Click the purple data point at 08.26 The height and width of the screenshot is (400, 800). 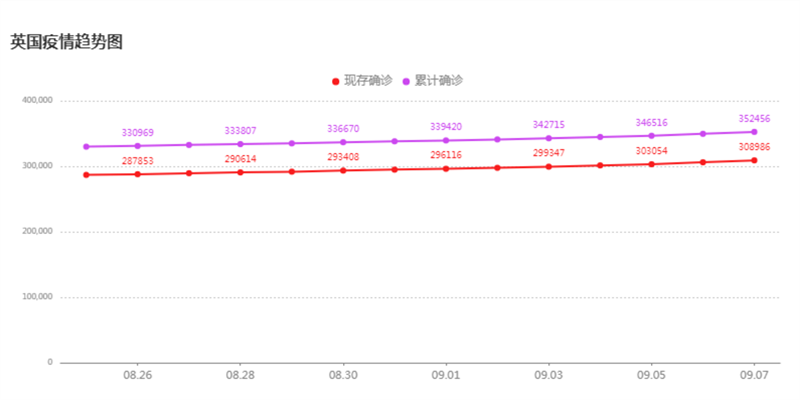click(x=137, y=146)
